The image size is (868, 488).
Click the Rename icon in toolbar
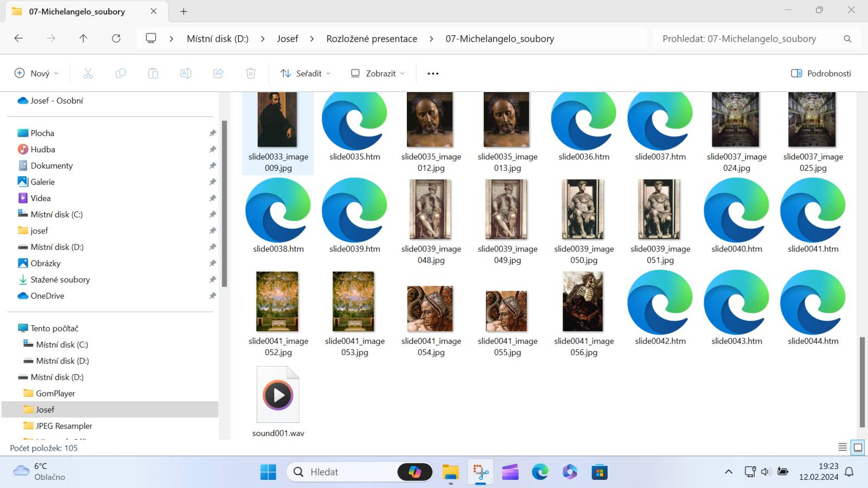pyautogui.click(x=186, y=73)
